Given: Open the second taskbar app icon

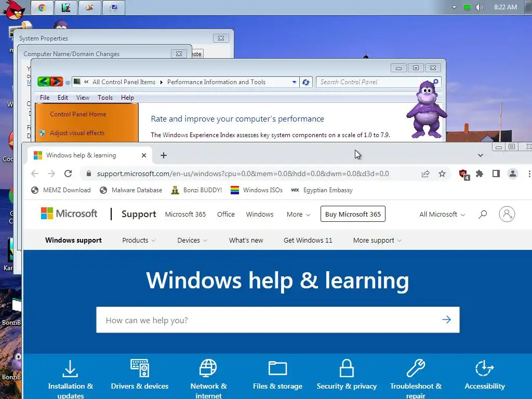Looking at the screenshot, I should point(66,7).
